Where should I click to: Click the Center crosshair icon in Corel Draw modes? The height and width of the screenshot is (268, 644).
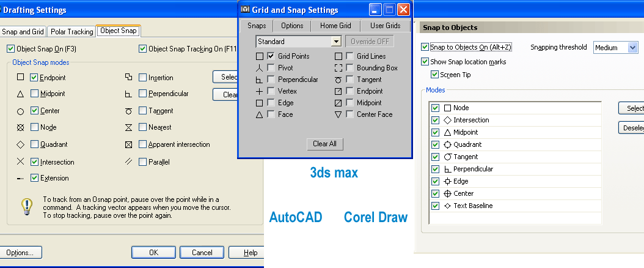448,193
